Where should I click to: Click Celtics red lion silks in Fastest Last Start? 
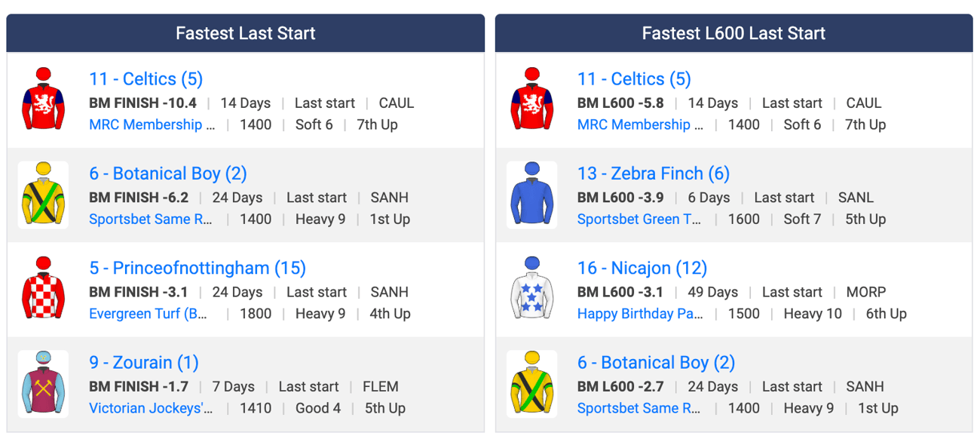43,100
